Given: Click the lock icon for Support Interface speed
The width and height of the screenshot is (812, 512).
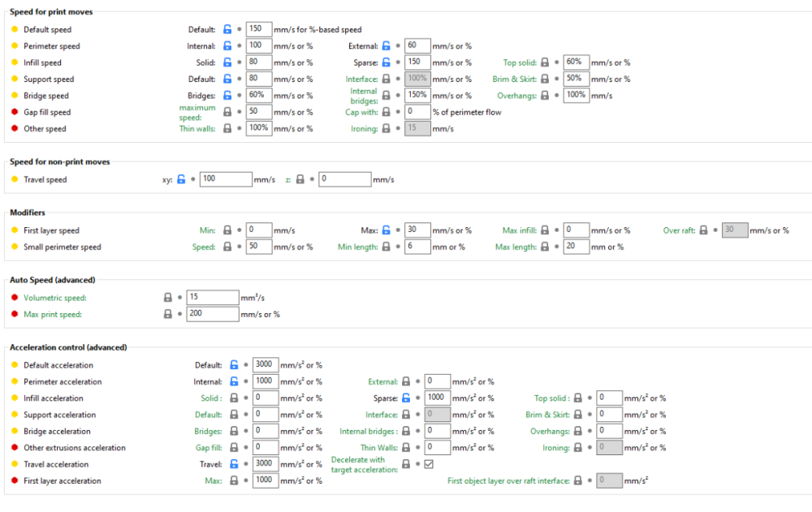Looking at the screenshot, I should (387, 80).
